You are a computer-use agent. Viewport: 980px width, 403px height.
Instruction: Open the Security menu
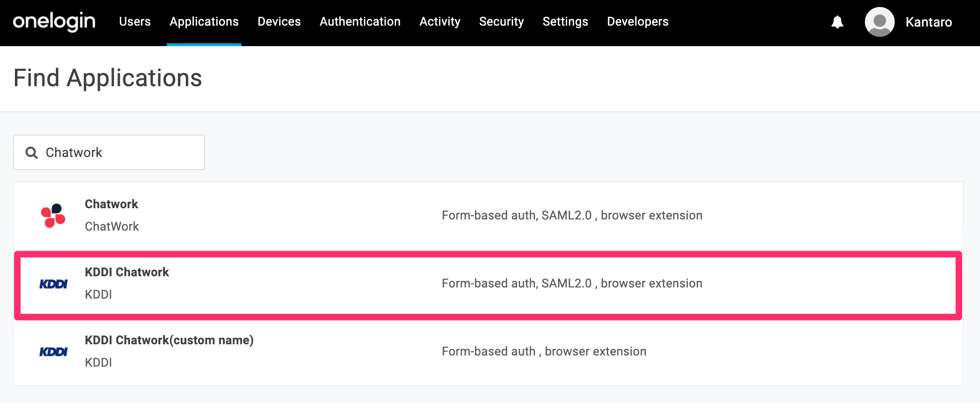click(501, 22)
